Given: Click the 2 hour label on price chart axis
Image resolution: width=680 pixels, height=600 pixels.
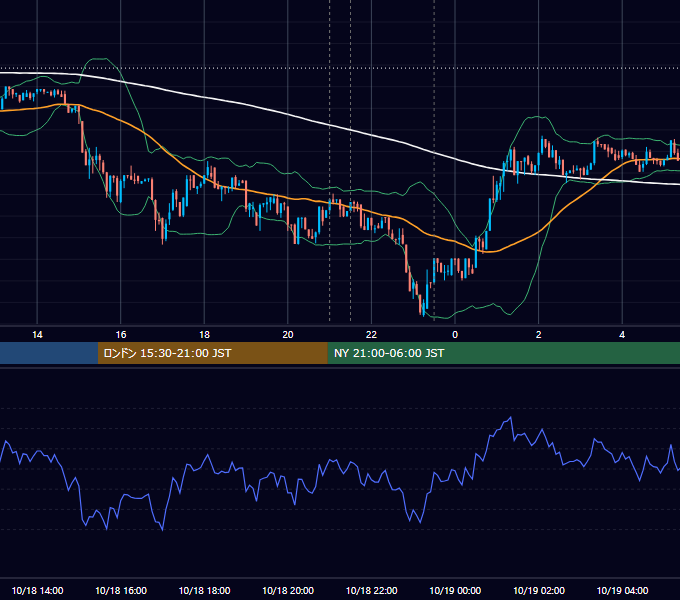Looking at the screenshot, I should point(539,335).
